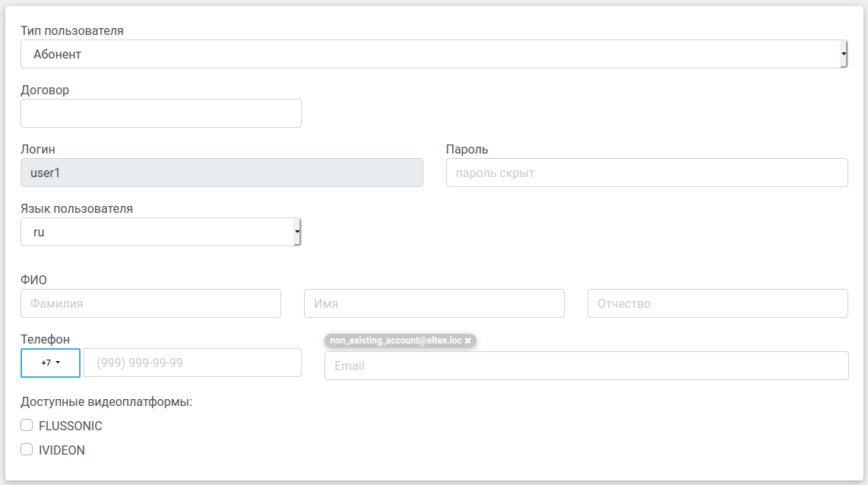
Task: Tick the IVIDEON checkbox
Action: 27,450
